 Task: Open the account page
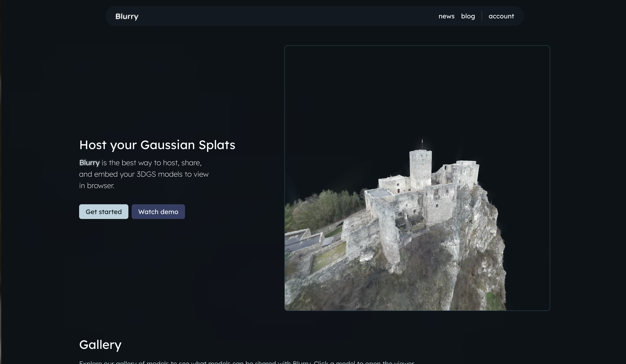click(501, 16)
